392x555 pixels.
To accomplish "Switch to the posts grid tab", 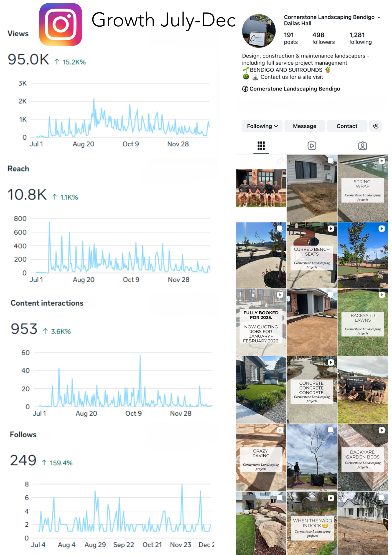I will (261, 146).
